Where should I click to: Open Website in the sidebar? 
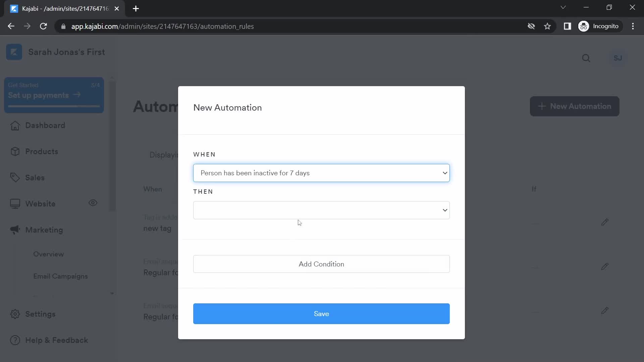coord(40,204)
